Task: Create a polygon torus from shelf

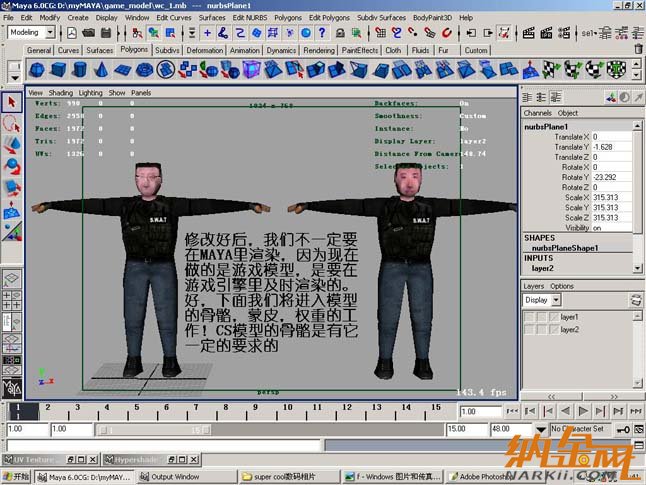Action: 144,70
